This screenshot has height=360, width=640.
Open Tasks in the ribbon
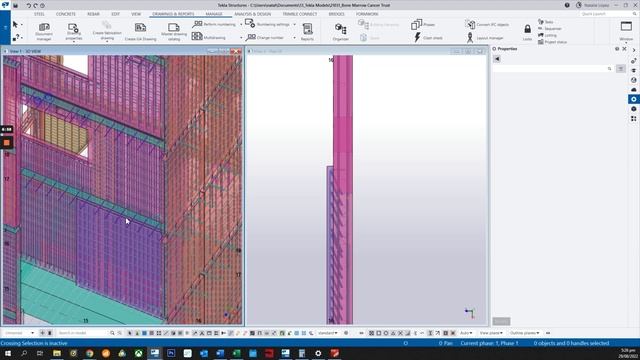click(545, 22)
